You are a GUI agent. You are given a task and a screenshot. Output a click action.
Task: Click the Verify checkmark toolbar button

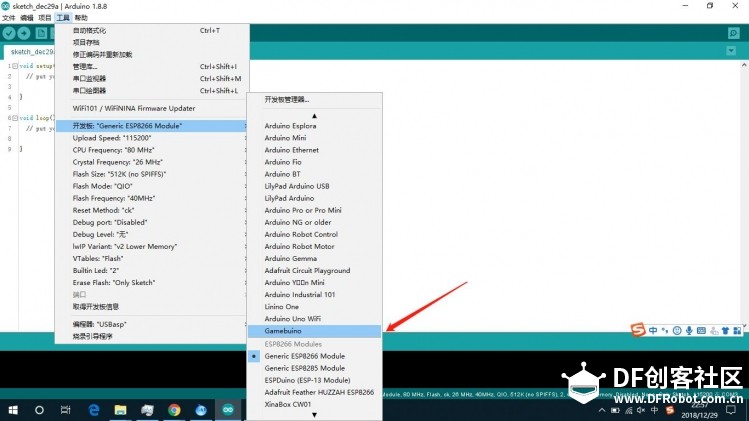pos(9,33)
